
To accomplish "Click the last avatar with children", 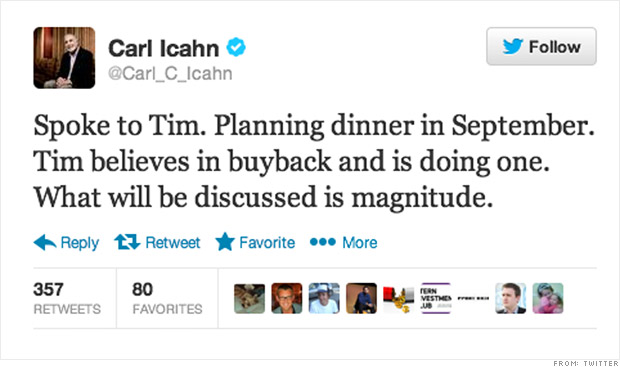I will point(548,299).
